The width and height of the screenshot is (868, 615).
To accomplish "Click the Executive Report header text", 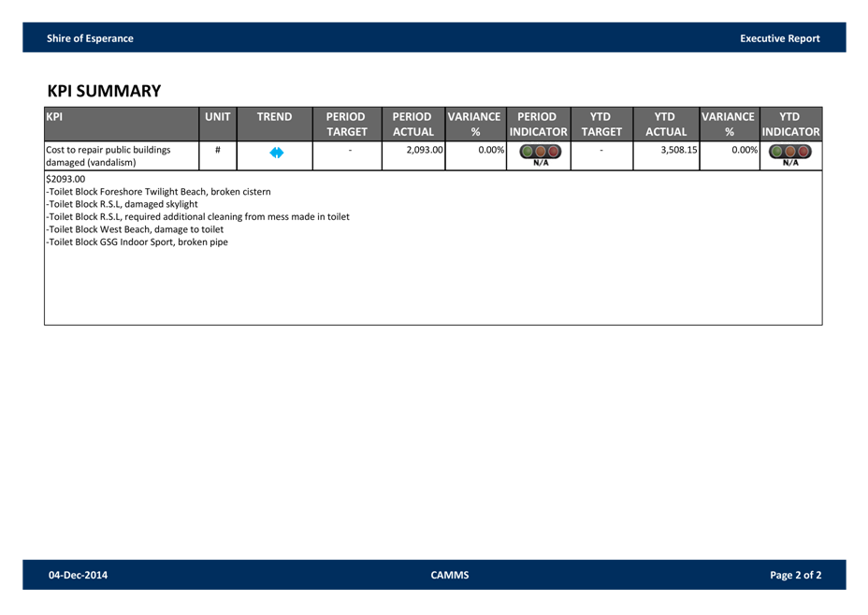I will 779,38.
